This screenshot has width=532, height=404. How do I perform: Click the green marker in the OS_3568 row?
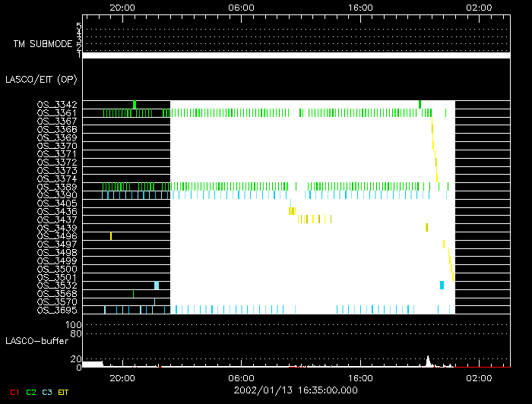(133, 294)
